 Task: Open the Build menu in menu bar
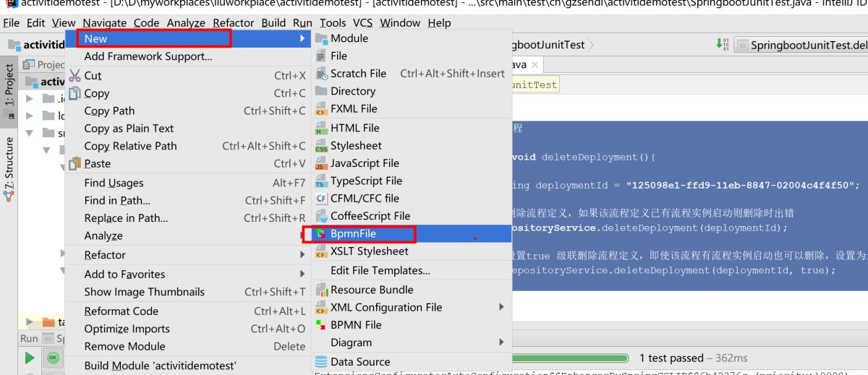click(x=273, y=23)
